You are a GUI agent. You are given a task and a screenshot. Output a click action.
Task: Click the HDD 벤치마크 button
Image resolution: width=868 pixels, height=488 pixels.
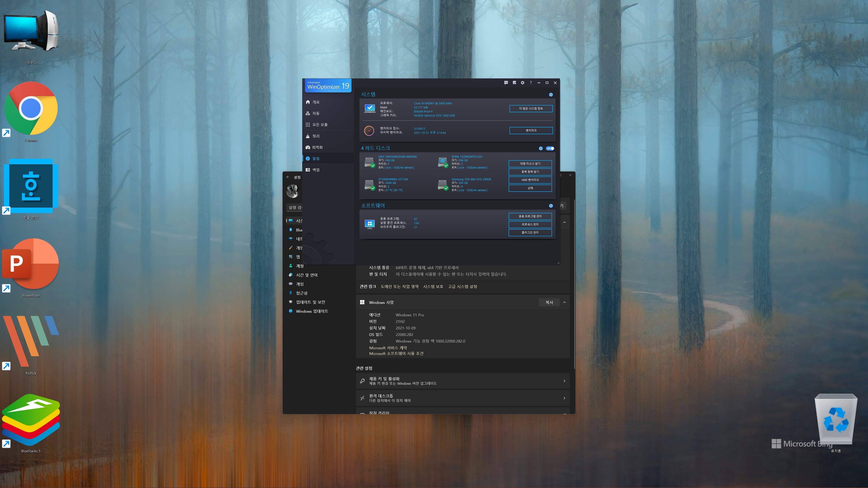click(x=530, y=180)
